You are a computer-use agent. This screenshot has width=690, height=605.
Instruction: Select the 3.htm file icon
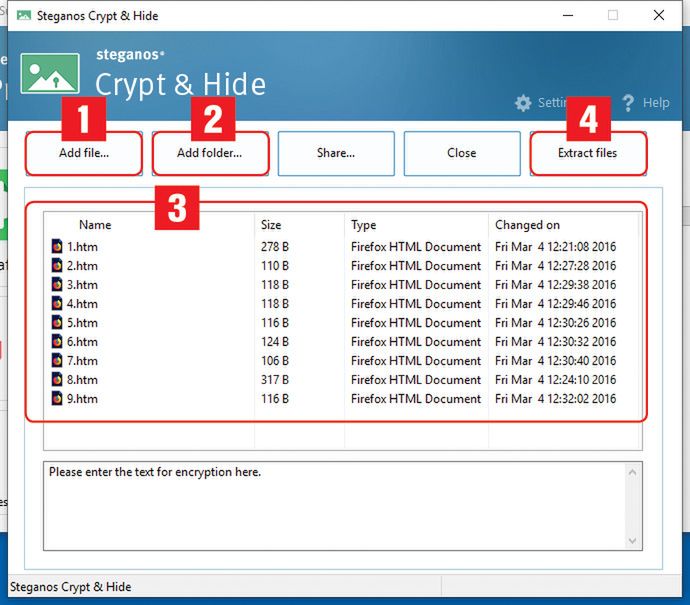tap(57, 284)
